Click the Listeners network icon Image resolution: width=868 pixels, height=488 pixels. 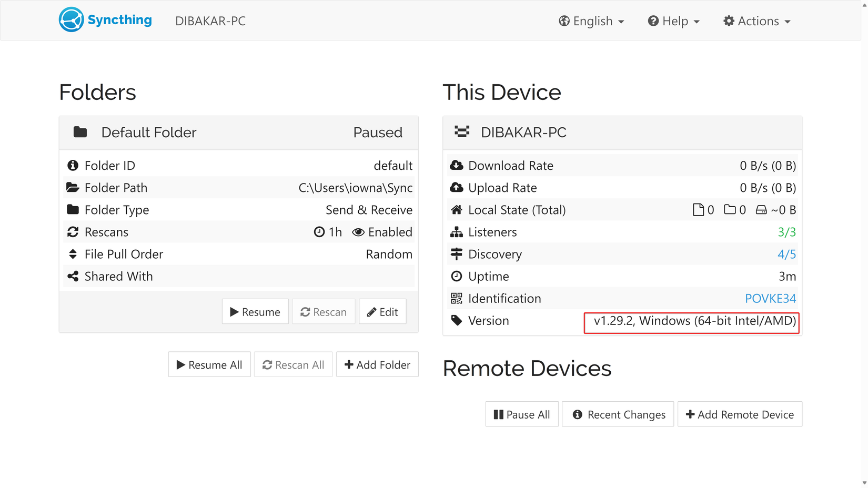pyautogui.click(x=456, y=232)
